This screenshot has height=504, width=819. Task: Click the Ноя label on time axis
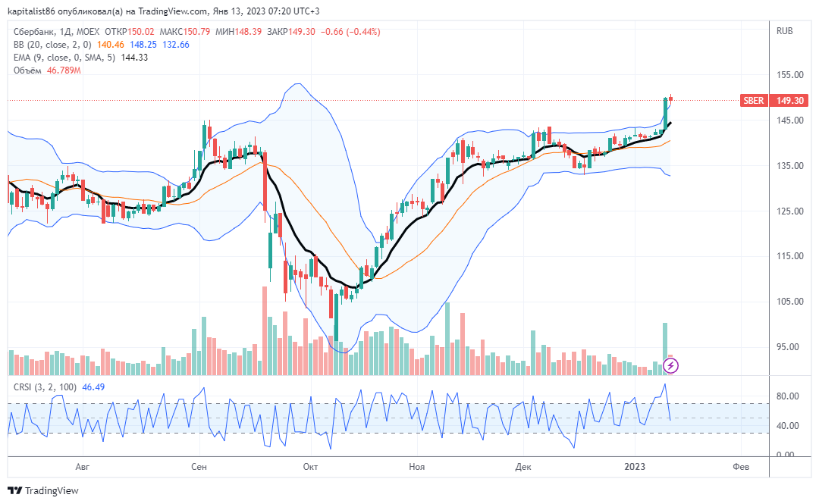point(417,466)
